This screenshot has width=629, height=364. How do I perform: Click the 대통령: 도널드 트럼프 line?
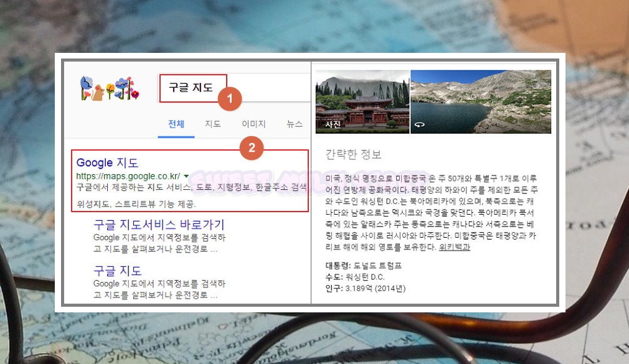pyautogui.click(x=364, y=266)
